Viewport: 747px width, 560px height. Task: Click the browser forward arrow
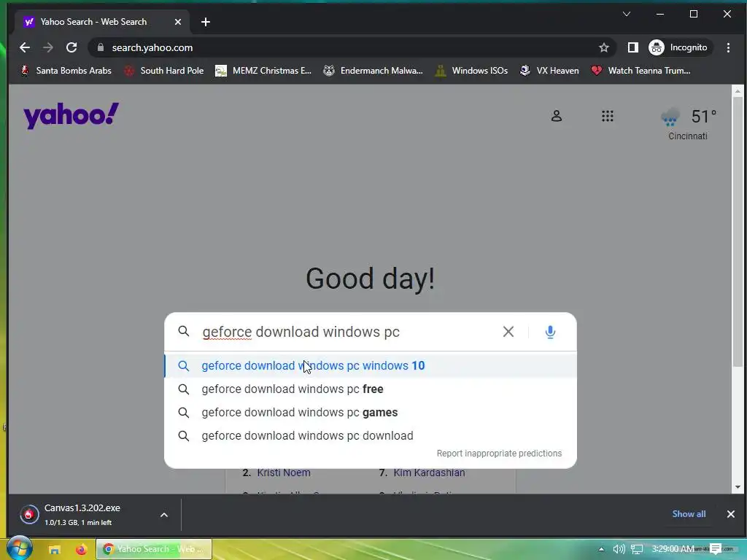pos(48,47)
